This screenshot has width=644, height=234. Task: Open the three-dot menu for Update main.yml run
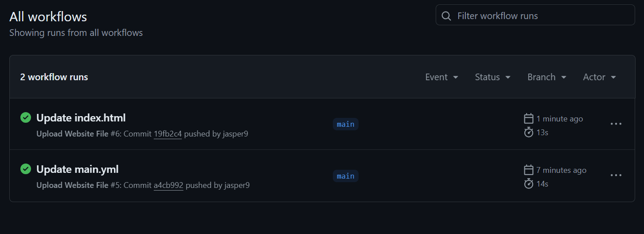pos(616,175)
